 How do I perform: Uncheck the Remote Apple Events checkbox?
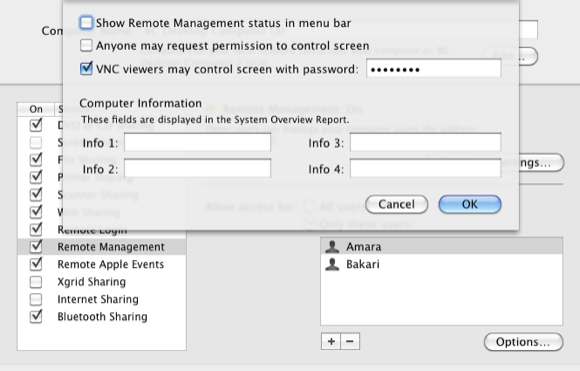point(36,264)
